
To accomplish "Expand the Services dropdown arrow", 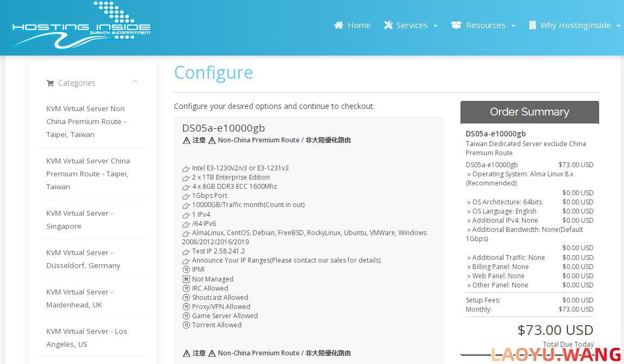I will tap(436, 26).
